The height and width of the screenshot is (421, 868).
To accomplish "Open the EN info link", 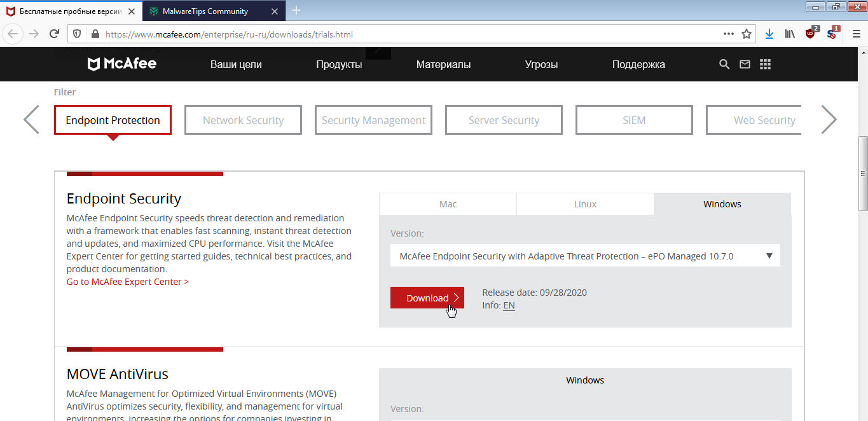I will pyautogui.click(x=509, y=305).
